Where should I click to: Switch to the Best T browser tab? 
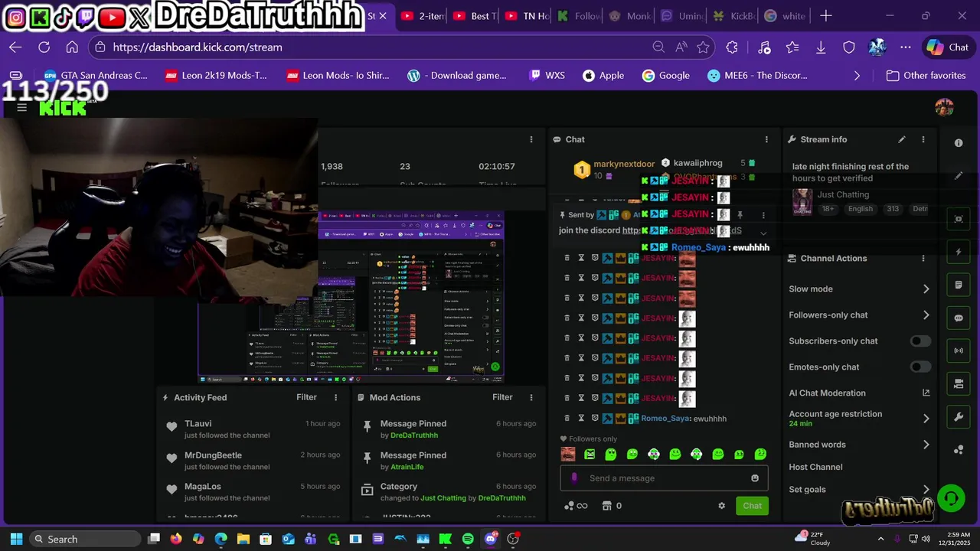click(474, 16)
